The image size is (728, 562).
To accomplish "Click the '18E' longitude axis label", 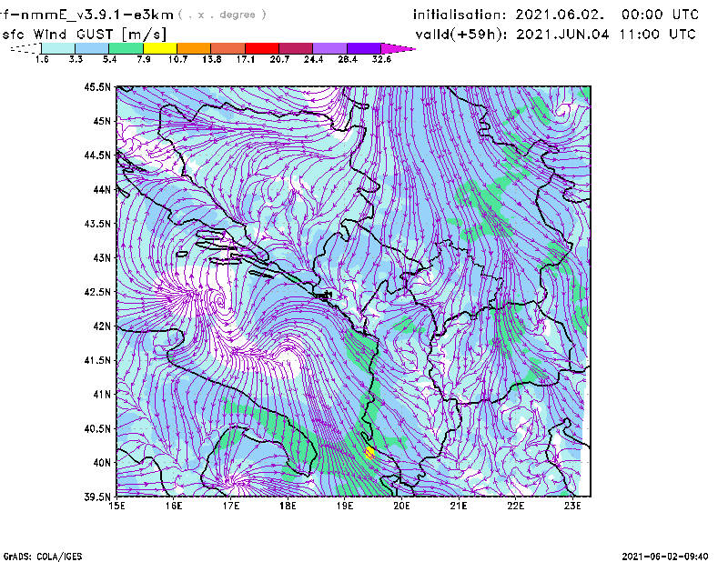I will click(288, 506).
